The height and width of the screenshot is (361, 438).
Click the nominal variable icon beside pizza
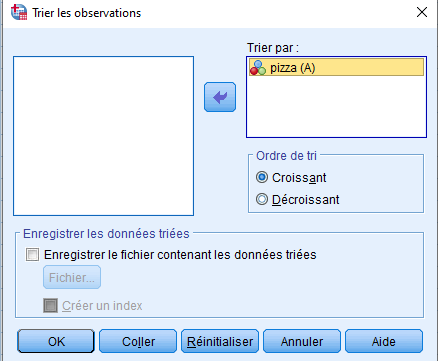point(258,68)
